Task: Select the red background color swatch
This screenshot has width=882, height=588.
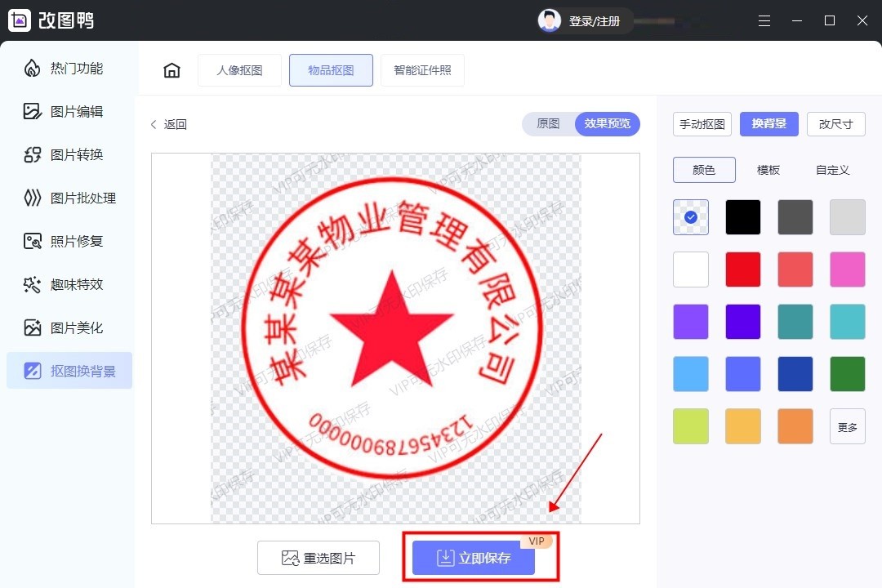Action: [x=742, y=269]
